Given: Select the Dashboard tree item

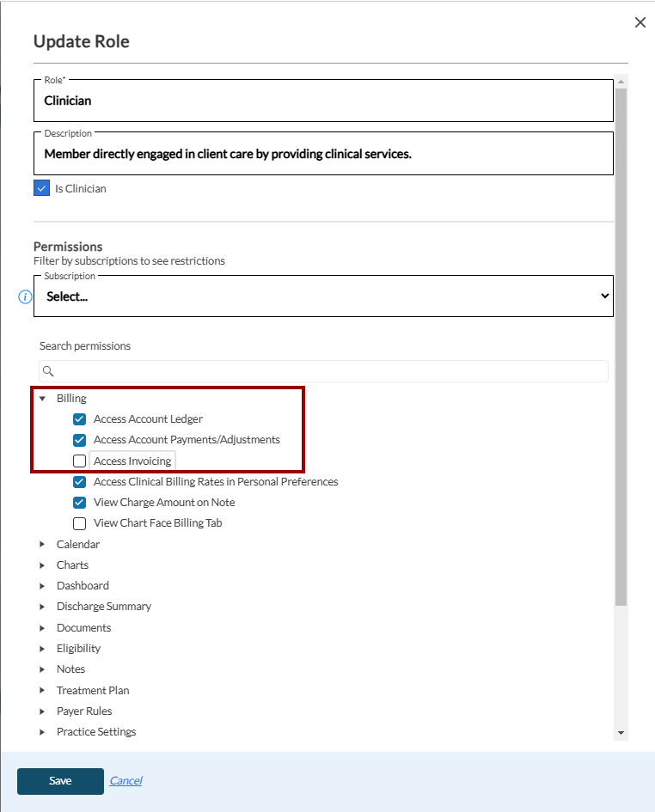Looking at the screenshot, I should click(83, 586).
